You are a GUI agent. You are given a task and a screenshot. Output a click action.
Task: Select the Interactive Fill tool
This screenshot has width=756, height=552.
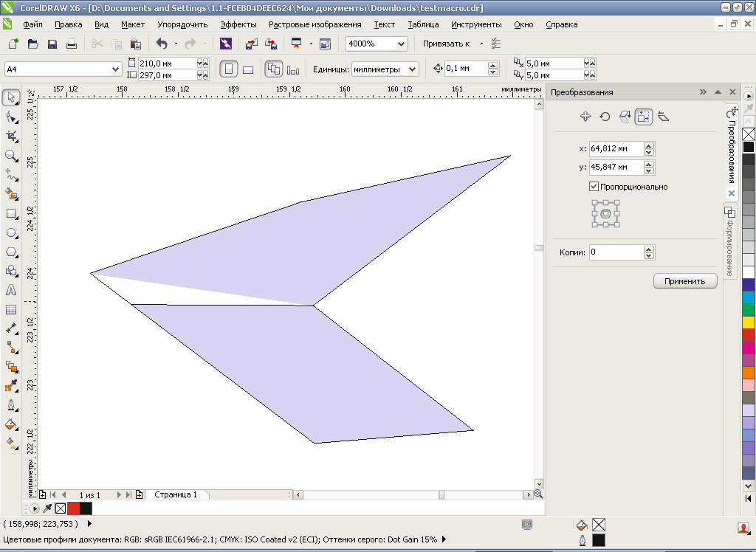tap(11, 444)
